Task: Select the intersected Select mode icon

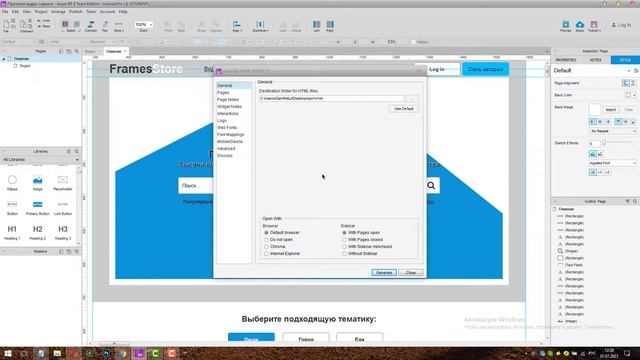Action: tap(65, 24)
